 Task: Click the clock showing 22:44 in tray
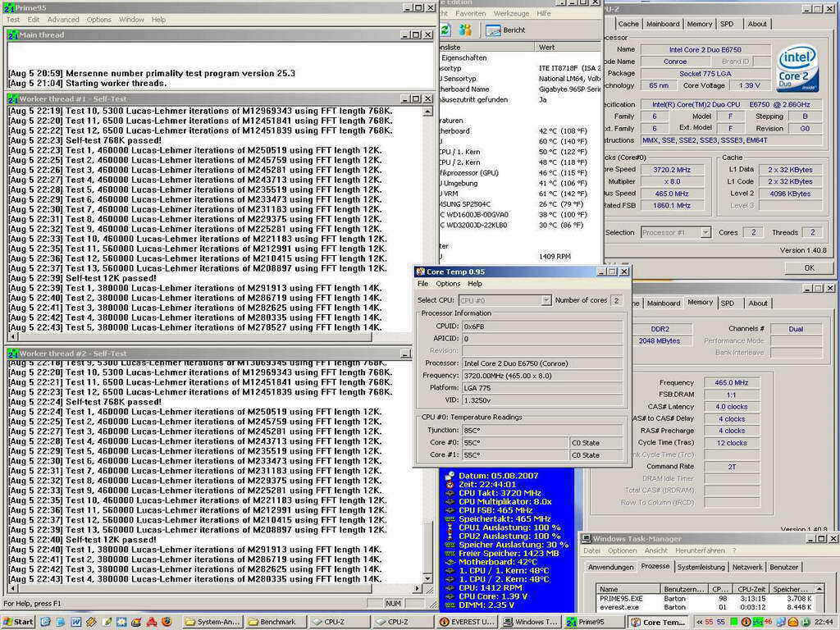coord(824,622)
